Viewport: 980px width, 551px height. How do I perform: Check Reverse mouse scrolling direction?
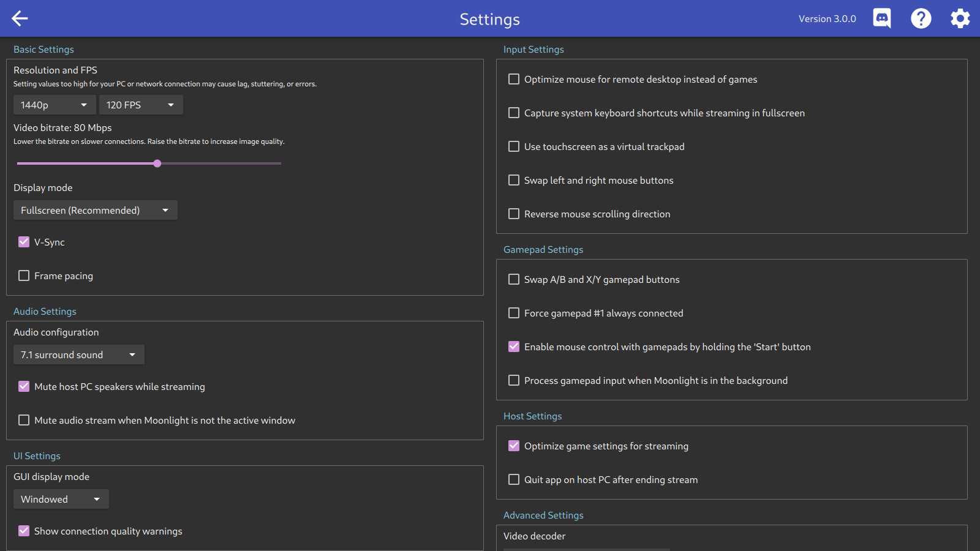514,214
